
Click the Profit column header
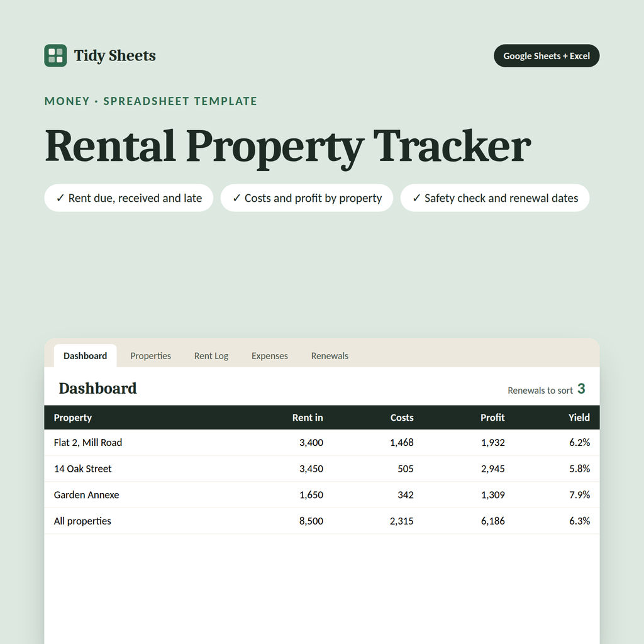point(492,418)
